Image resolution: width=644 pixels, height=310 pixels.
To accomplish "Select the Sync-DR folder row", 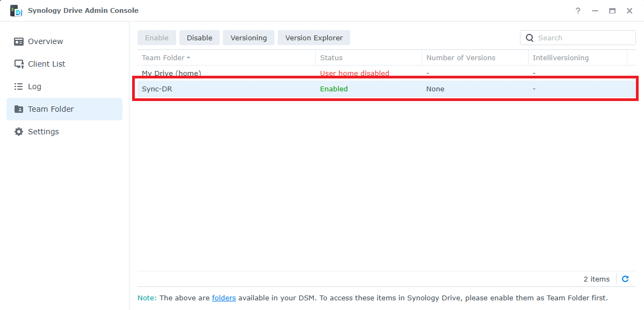I will click(x=387, y=89).
